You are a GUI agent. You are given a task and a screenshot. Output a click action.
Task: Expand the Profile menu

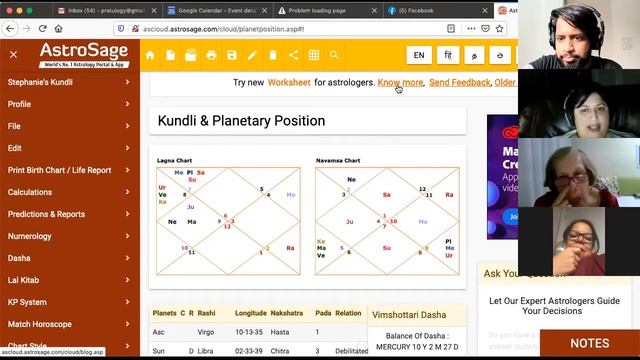pyautogui.click(x=70, y=104)
